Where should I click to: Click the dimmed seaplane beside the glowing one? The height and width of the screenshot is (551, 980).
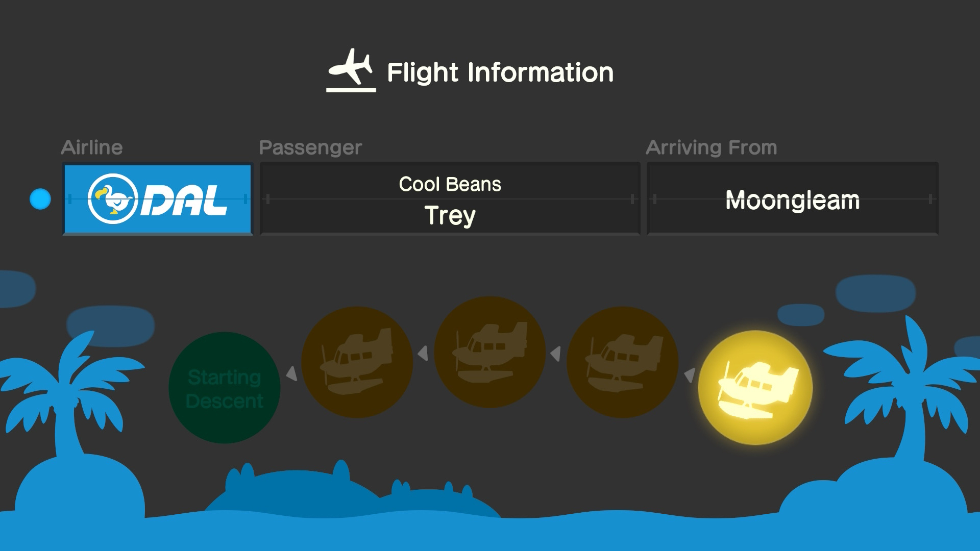(x=622, y=362)
